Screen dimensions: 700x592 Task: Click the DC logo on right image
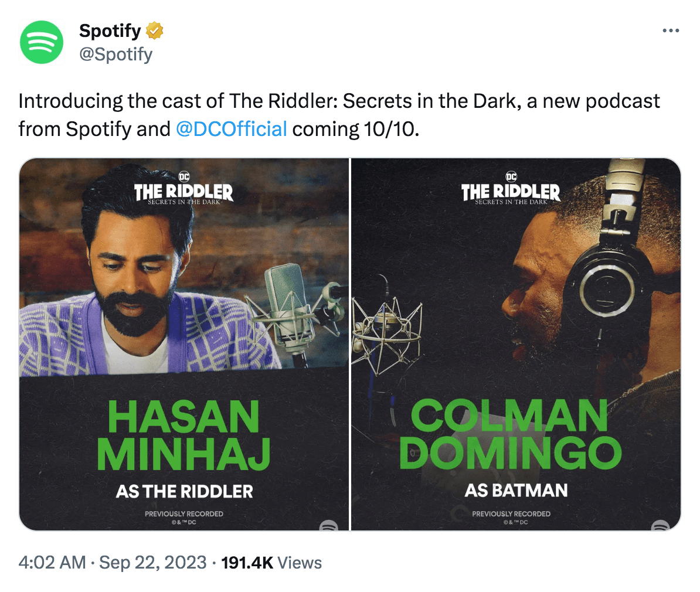511,176
